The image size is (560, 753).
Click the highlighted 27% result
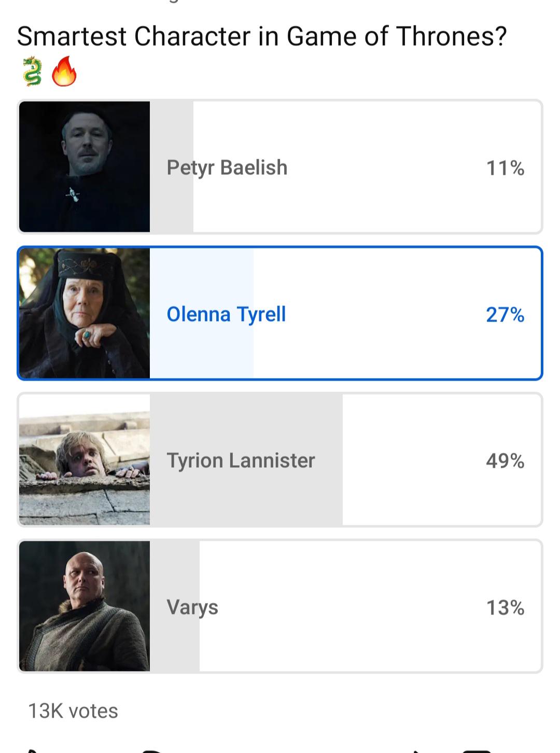(x=505, y=315)
